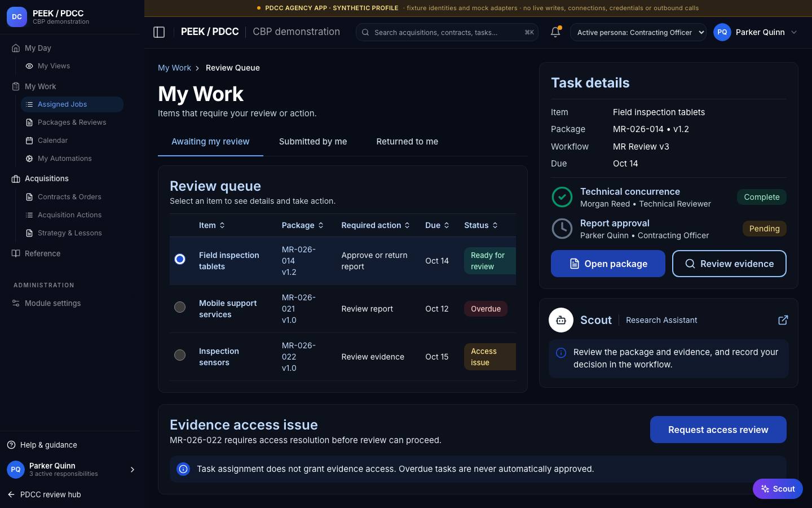Toggle the sidebar panel icon

[x=159, y=32]
